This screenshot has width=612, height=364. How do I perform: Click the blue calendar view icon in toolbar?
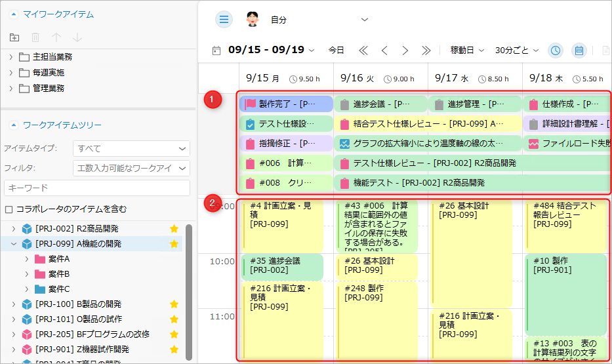click(x=579, y=51)
